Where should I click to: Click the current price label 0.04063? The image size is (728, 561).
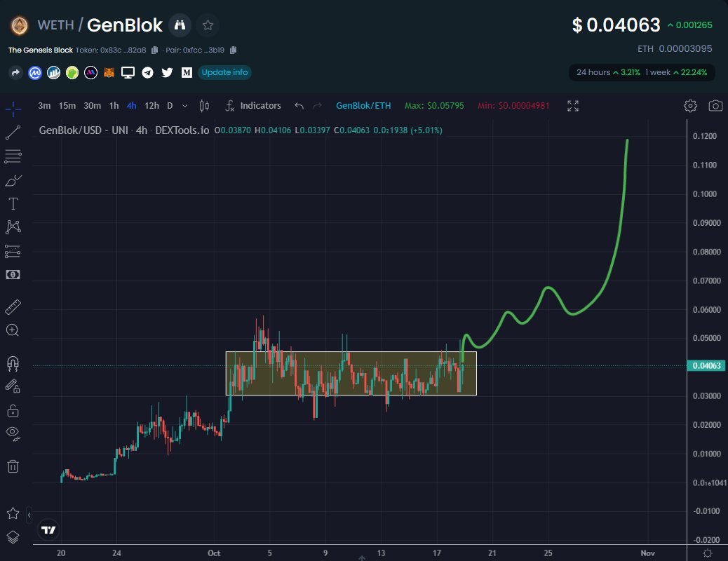click(x=706, y=365)
